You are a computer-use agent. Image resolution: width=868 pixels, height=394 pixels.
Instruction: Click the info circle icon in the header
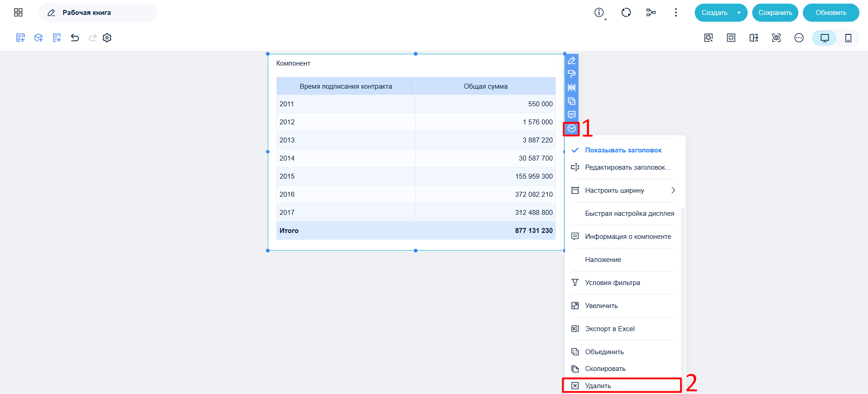coord(599,13)
